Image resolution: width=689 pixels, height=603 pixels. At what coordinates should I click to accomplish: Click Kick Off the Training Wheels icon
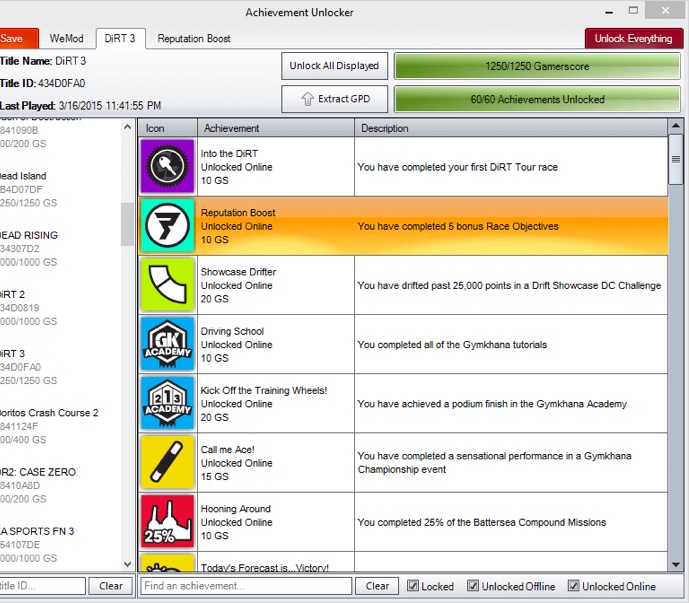167,403
